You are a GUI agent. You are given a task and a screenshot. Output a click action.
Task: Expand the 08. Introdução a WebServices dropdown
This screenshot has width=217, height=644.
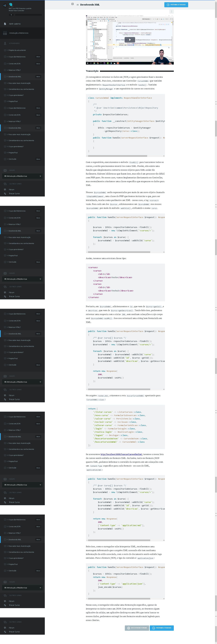pos(22,176)
